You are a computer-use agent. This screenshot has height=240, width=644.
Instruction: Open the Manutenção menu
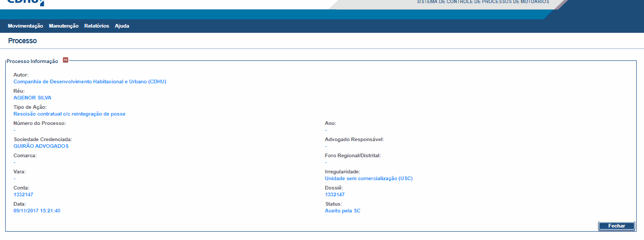(63, 26)
